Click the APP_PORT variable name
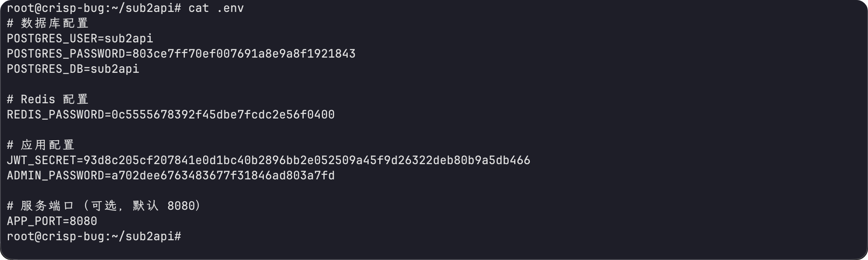868x260 pixels. click(35, 221)
